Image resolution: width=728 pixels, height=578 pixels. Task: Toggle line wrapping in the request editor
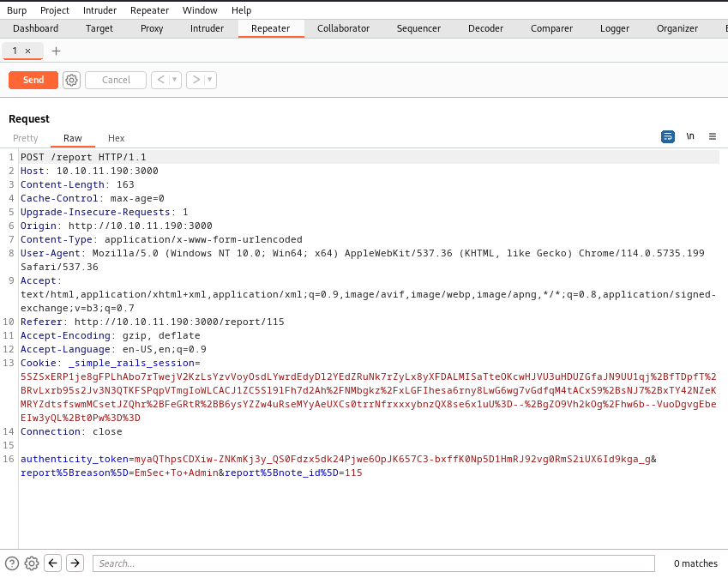(668, 136)
